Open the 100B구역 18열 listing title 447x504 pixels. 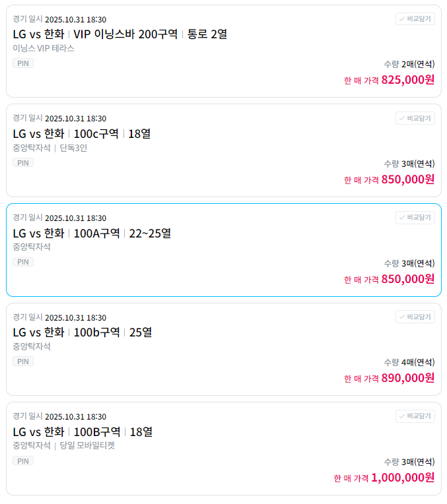83,432
